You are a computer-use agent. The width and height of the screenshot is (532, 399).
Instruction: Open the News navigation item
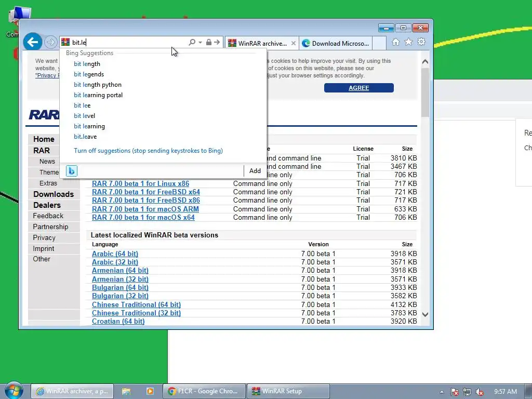47,162
